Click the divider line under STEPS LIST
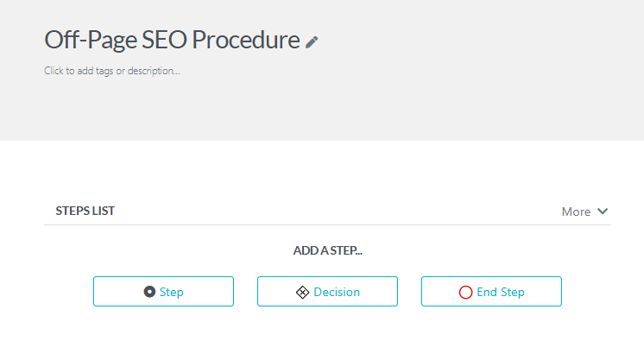 coord(327,224)
